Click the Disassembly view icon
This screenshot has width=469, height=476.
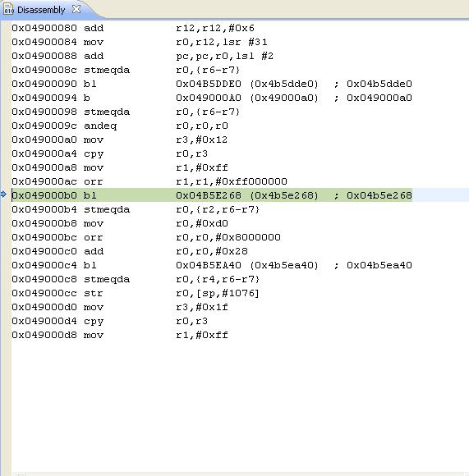pos(8,9)
